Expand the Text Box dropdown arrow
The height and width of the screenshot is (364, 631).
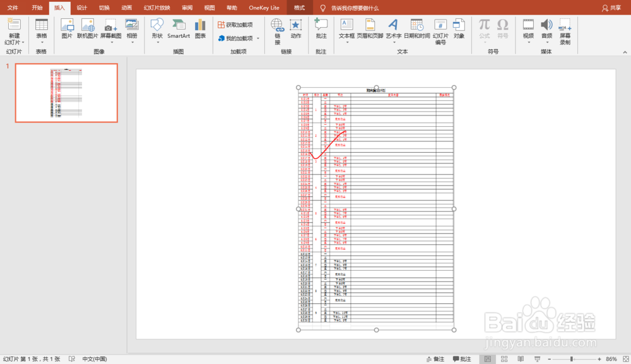point(347,42)
